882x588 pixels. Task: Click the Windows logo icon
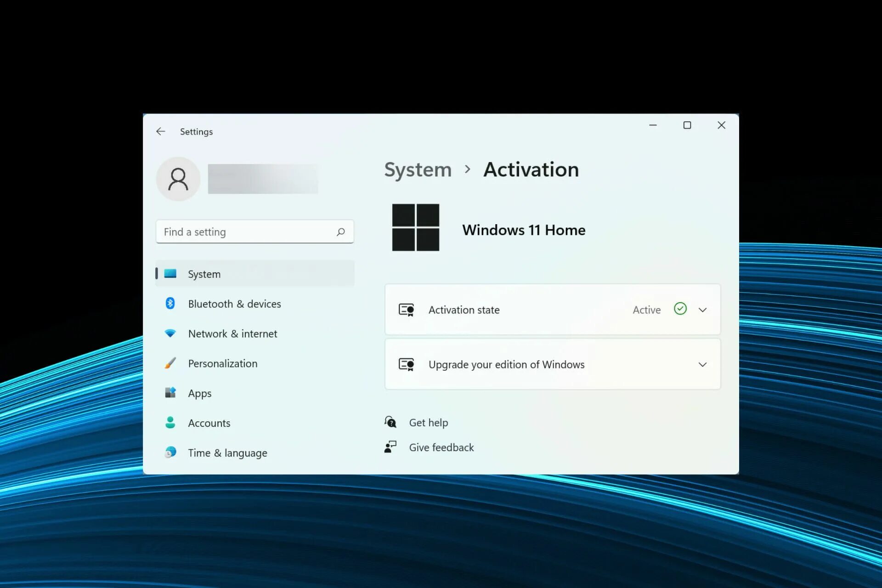tap(416, 228)
